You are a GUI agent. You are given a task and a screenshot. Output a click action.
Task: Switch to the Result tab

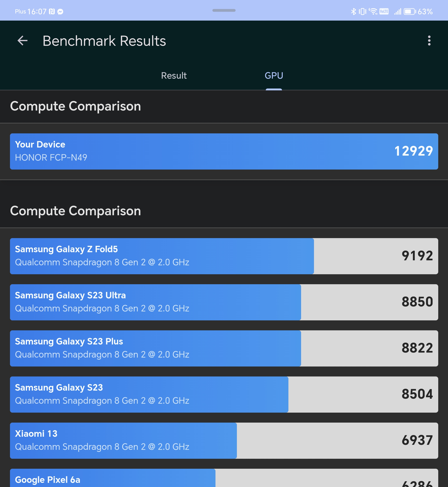pyautogui.click(x=174, y=76)
